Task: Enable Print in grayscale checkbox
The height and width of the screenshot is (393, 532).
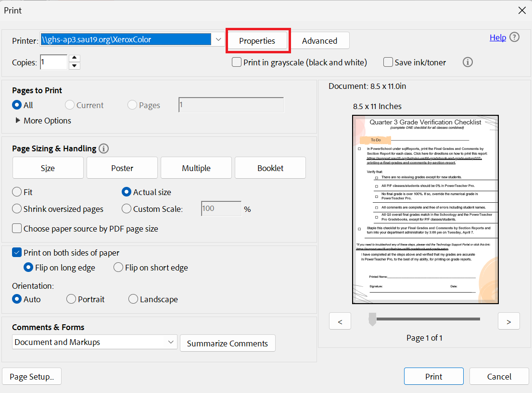Action: [x=237, y=62]
